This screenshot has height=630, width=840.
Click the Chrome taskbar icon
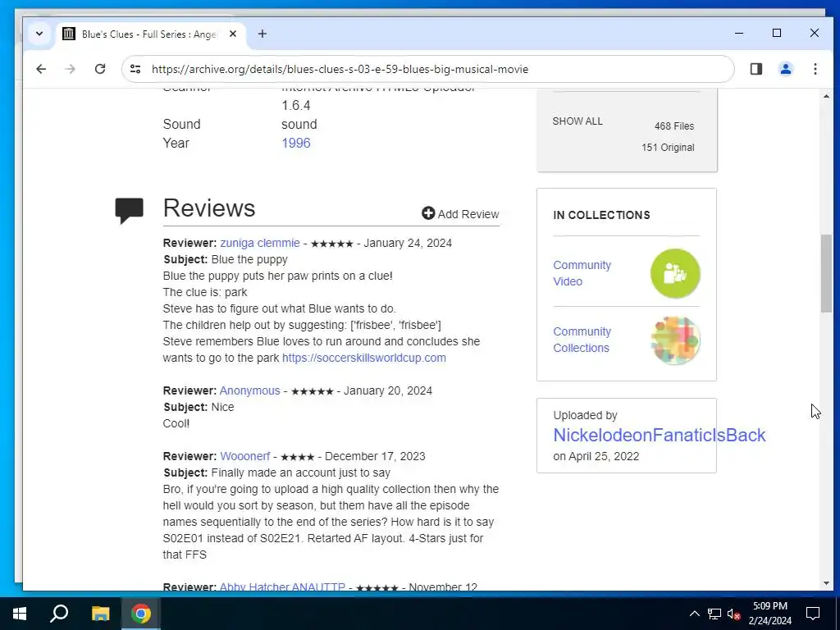pyautogui.click(x=141, y=614)
